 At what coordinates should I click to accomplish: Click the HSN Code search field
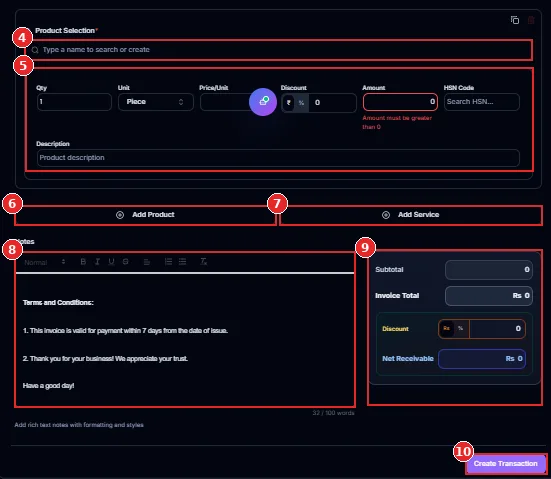pyautogui.click(x=481, y=102)
